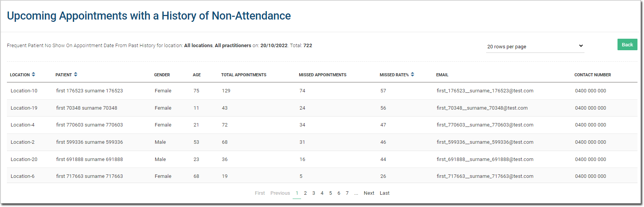The height and width of the screenshot is (207, 644).
Task: Sort table by Location column icon
Action: click(x=33, y=74)
